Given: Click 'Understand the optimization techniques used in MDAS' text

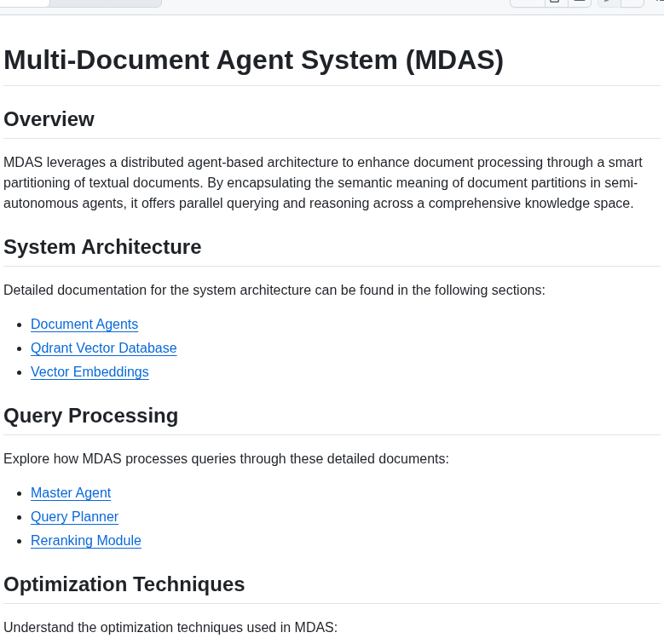Looking at the screenshot, I should tap(170, 627).
